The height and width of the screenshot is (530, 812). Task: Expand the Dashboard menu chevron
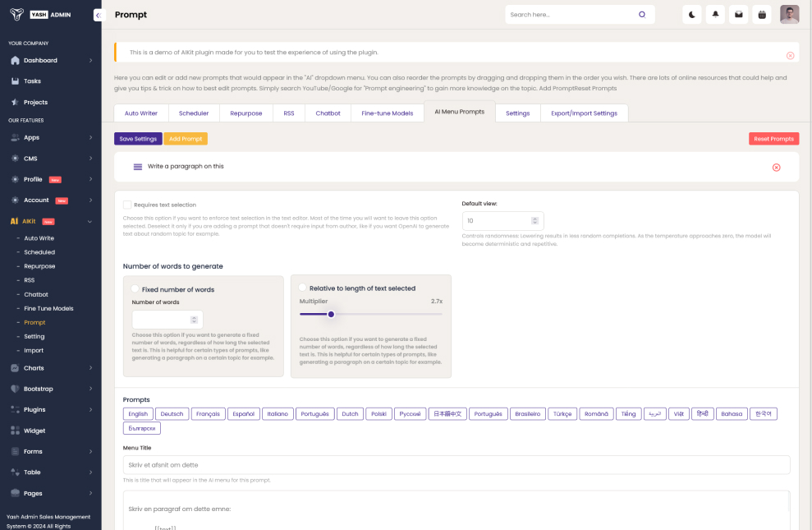pyautogui.click(x=90, y=61)
